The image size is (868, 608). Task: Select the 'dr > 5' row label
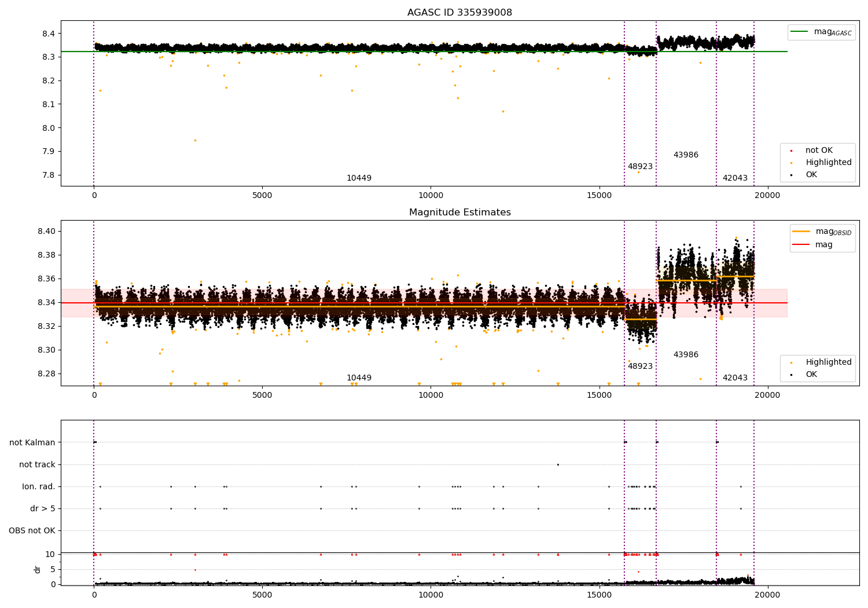click(x=43, y=509)
